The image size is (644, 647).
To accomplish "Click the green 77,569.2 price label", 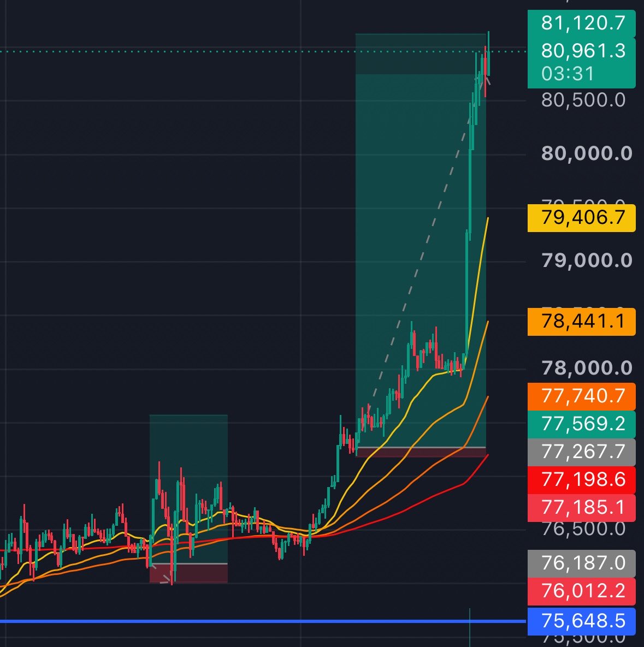I will pyautogui.click(x=581, y=424).
